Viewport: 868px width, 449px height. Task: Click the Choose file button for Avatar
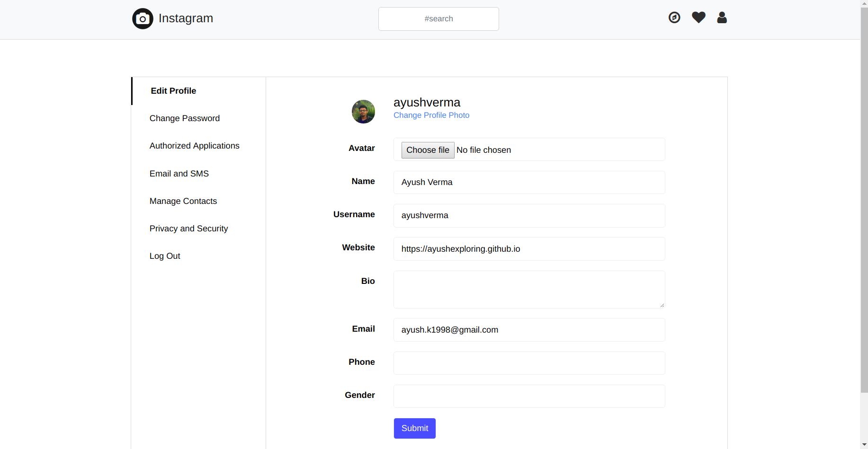click(428, 150)
